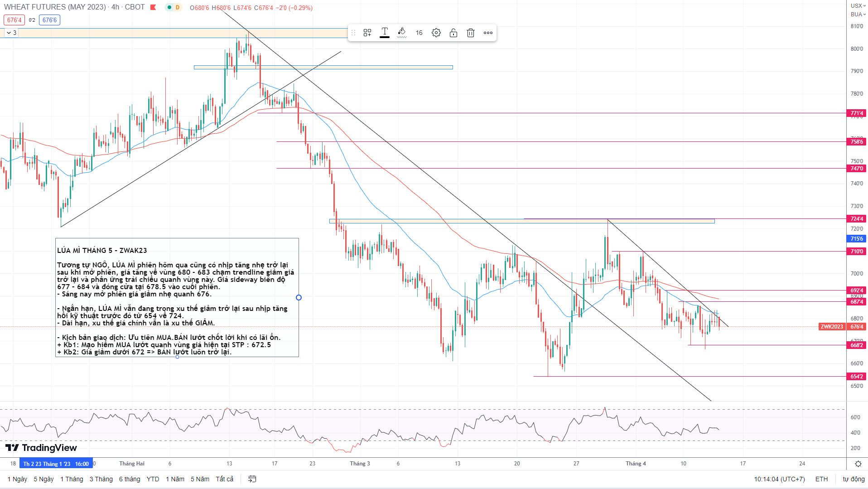Click the red sell price 676'4 button
The image size is (868, 489).
pos(14,20)
